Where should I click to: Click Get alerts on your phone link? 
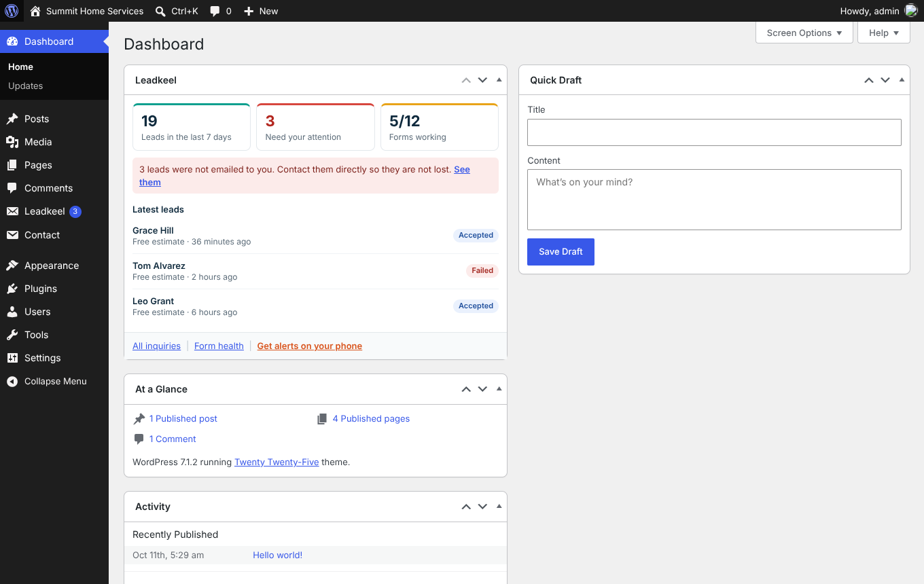[x=309, y=346]
